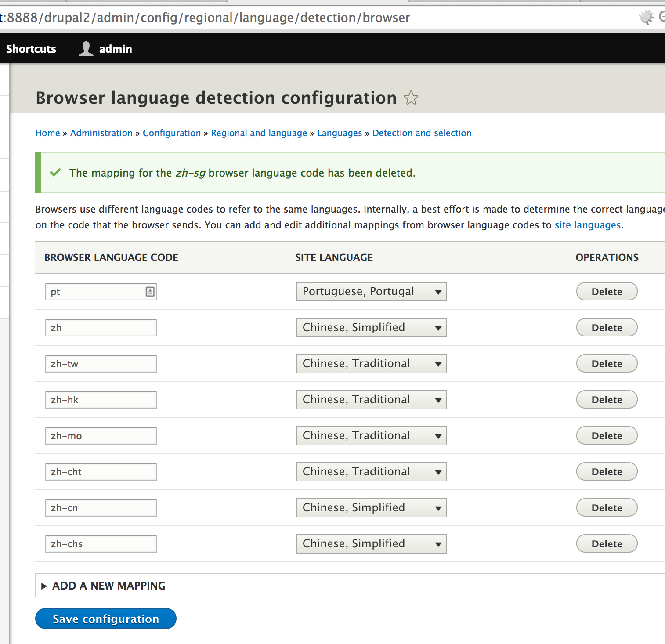Click the extension icon near the address bar
This screenshot has width=665, height=644.
[645, 17]
